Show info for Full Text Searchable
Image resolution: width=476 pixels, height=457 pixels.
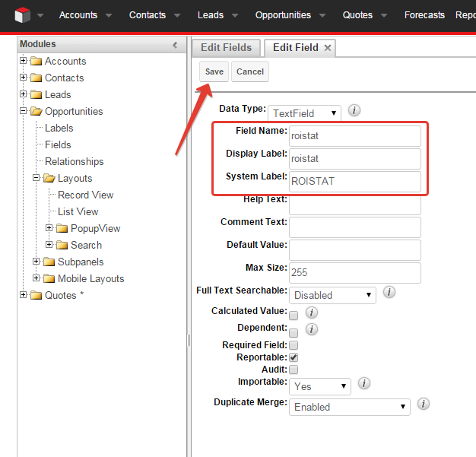(389, 292)
